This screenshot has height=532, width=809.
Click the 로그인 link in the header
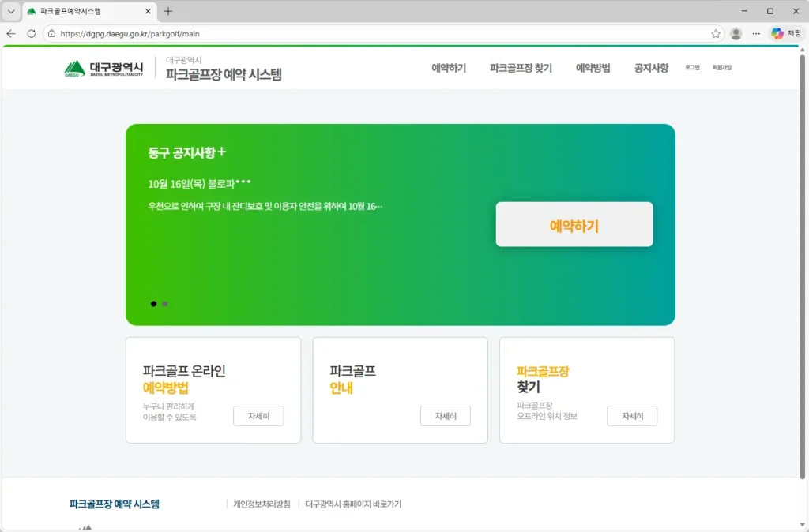coord(691,69)
